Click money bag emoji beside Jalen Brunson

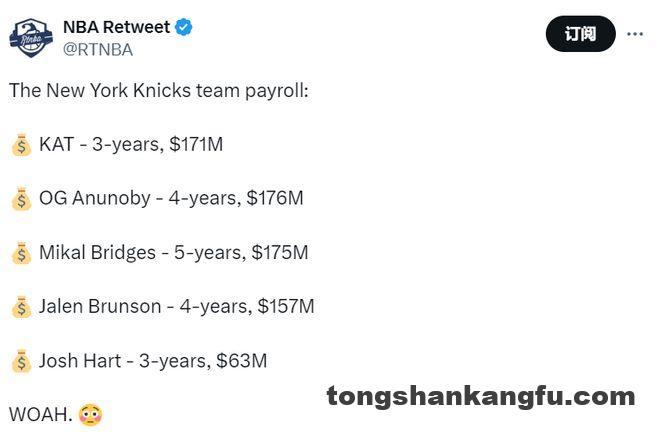coord(21,307)
